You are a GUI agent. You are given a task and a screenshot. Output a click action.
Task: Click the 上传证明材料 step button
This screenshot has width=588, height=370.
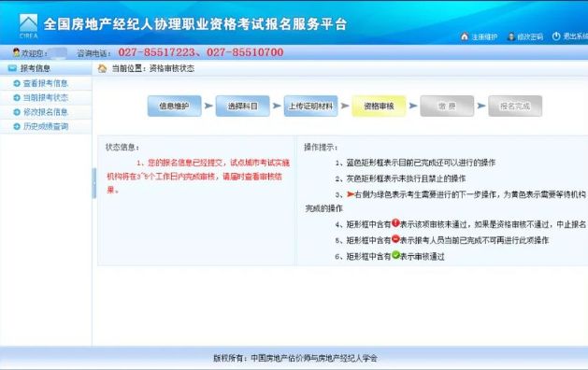[310, 107]
